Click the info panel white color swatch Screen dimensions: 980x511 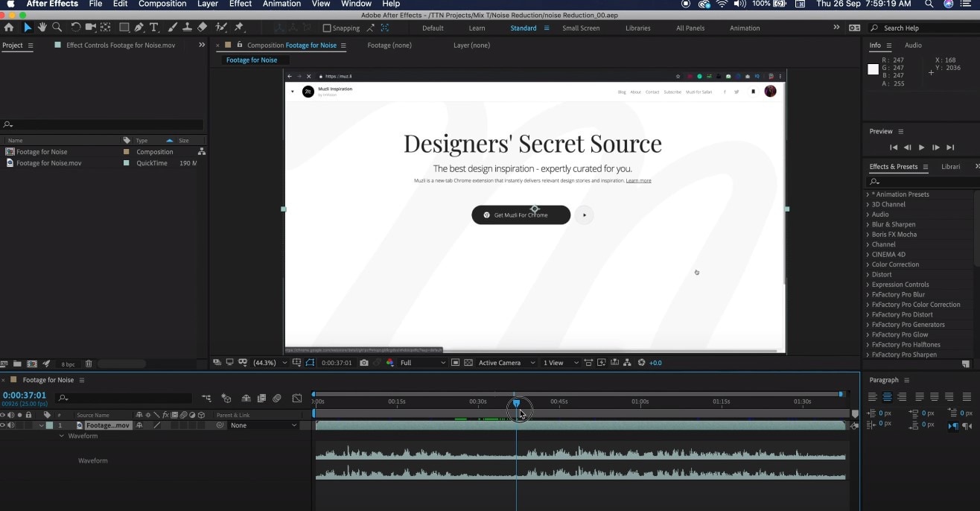click(x=873, y=69)
